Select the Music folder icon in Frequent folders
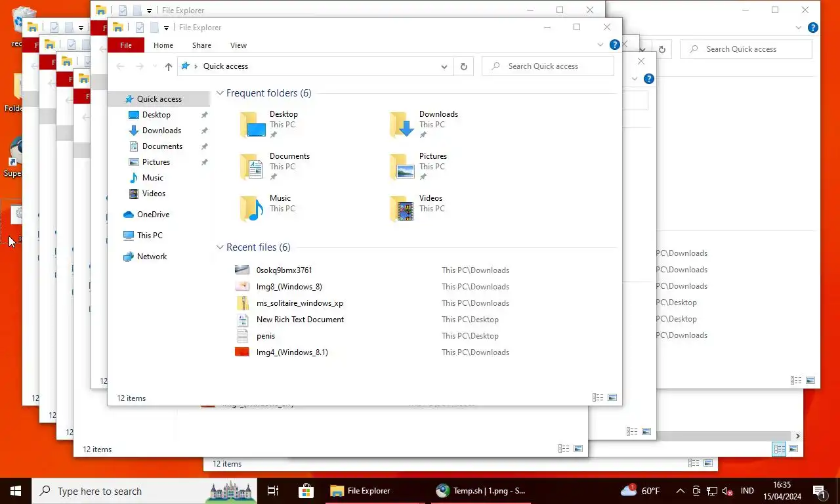This screenshot has width=840, height=504. point(253,209)
